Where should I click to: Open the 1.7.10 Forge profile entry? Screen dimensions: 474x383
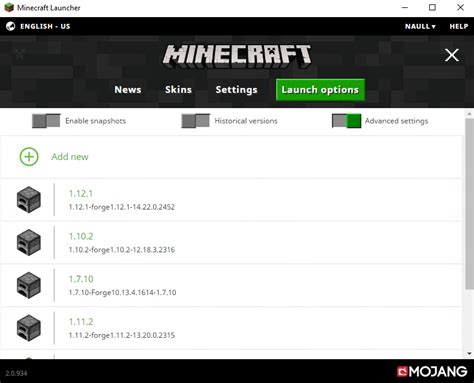pyautogui.click(x=231, y=285)
